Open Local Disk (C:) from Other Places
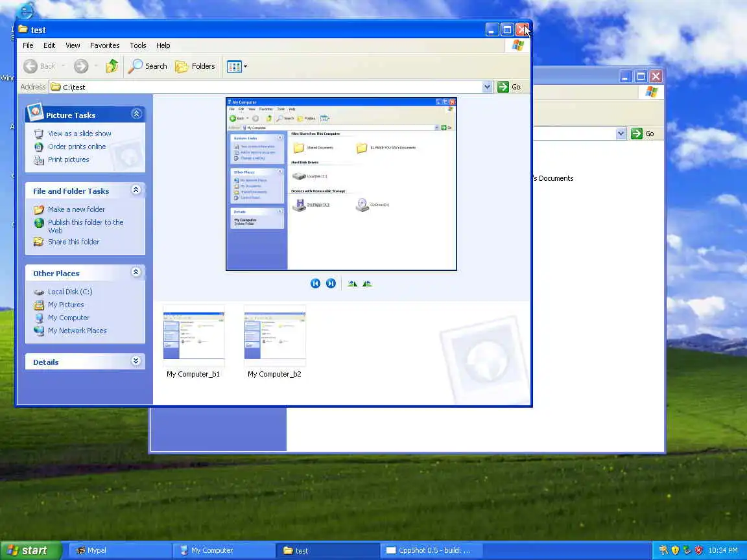The image size is (747, 560). click(x=70, y=292)
